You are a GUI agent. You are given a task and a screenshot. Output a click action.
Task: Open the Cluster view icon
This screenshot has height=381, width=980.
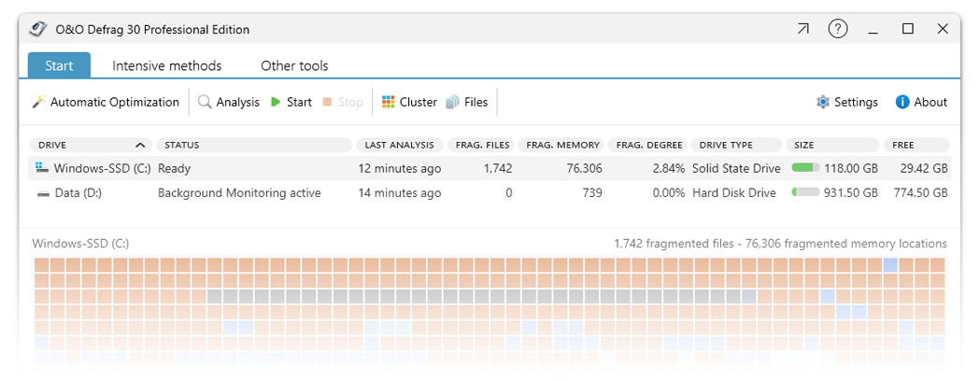[389, 103]
